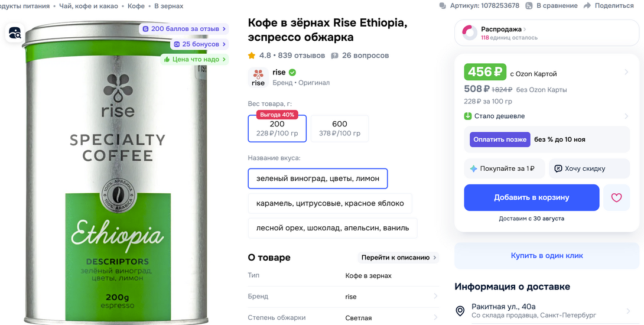Image resolution: width=644 pixels, height=325 pixels.
Task: Select 600 g weight option
Action: (339, 128)
